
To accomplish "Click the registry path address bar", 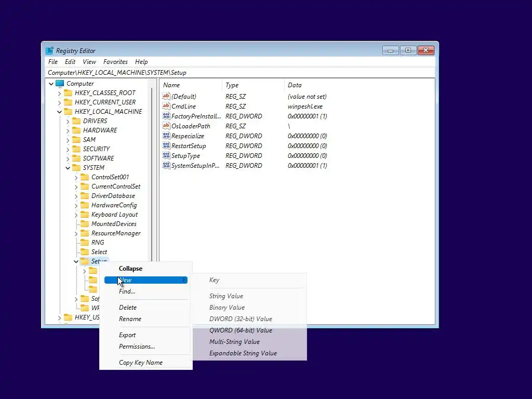I will [x=240, y=73].
